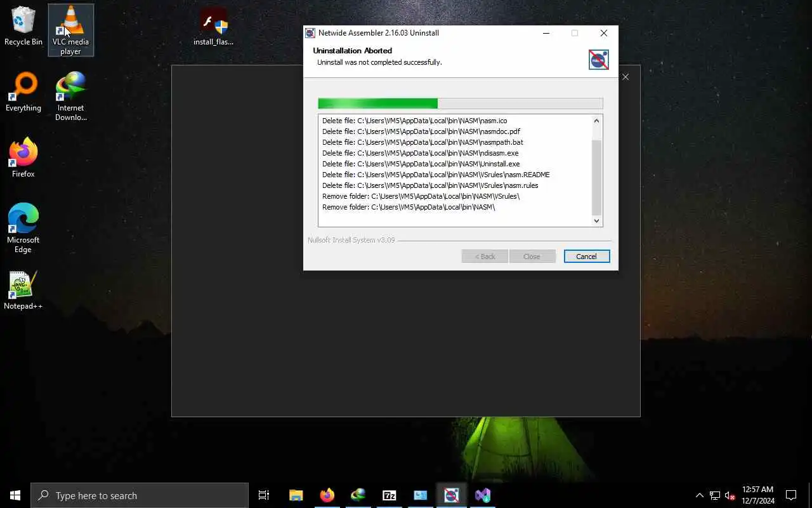Viewport: 812px width, 508px height.
Task: Close the NASM Uninstall window
Action: tap(604, 33)
